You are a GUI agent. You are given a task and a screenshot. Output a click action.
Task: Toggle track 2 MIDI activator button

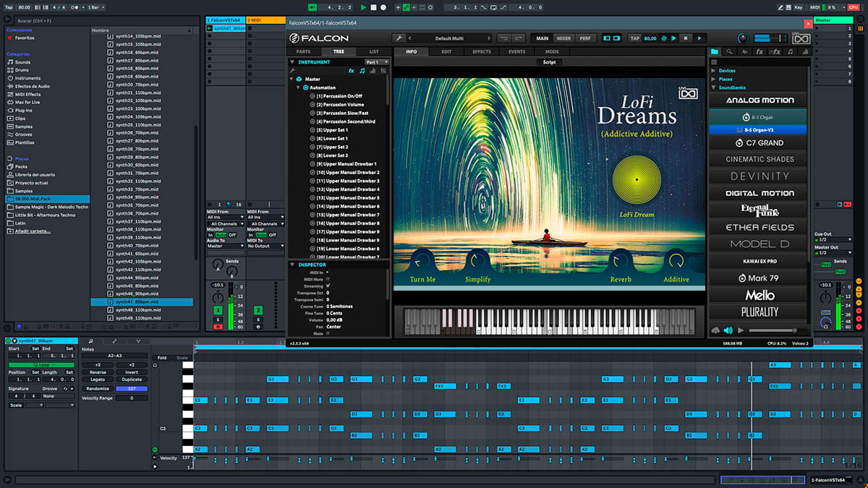[x=258, y=309]
